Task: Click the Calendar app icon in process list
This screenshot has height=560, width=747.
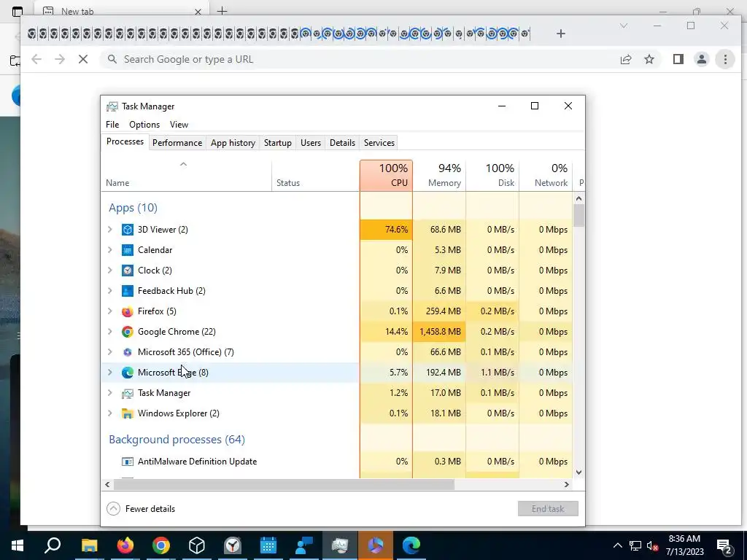Action: pos(127,250)
